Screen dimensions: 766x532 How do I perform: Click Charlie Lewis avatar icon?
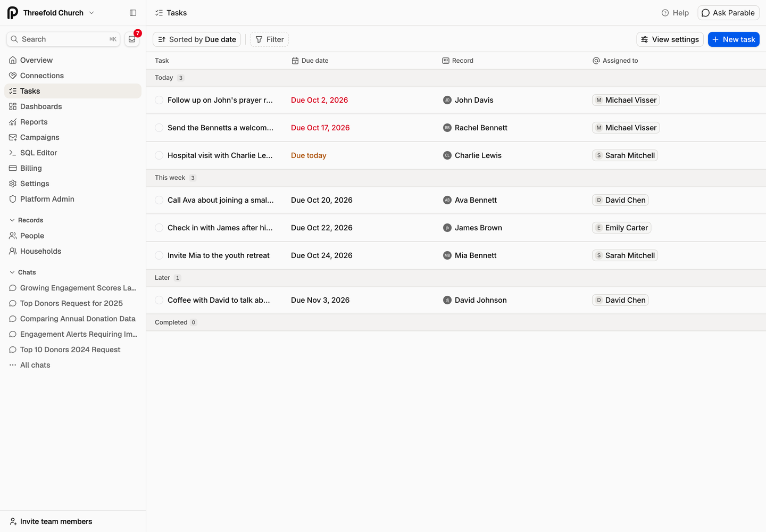pos(447,155)
